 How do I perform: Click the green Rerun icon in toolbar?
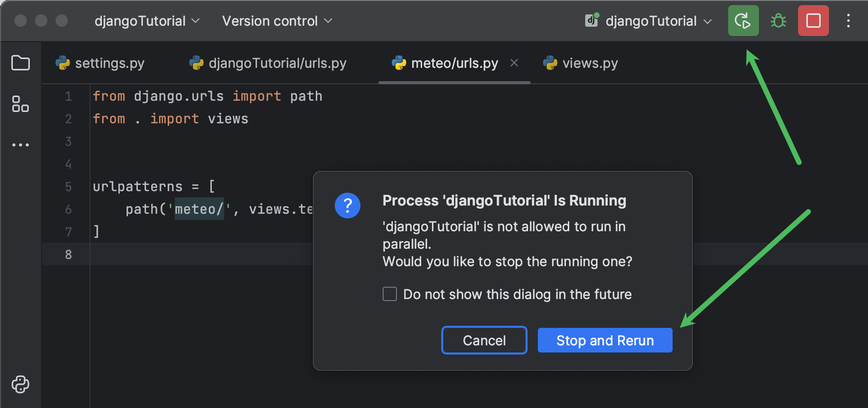pyautogui.click(x=743, y=20)
